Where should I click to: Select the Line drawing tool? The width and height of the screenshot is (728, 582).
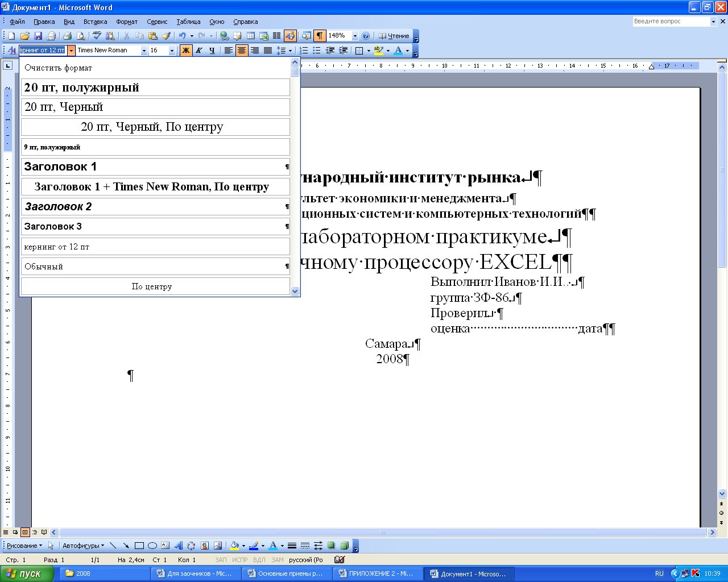113,546
